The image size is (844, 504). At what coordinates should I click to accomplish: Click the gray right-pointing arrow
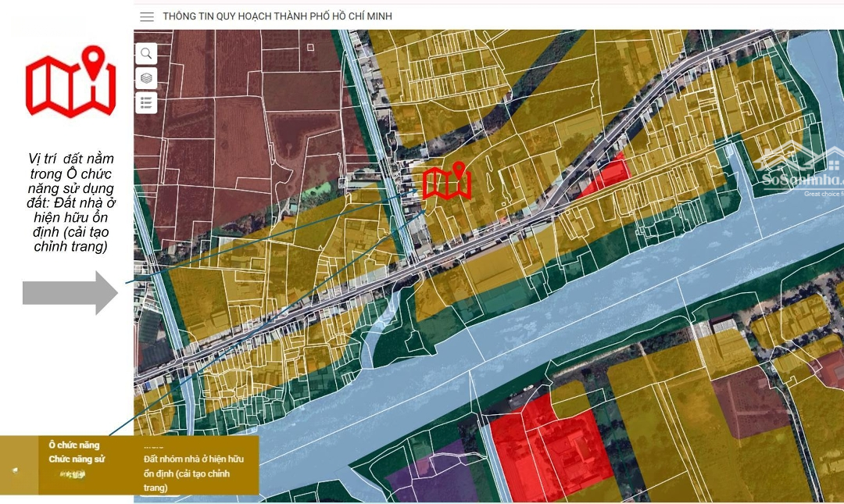point(70,292)
